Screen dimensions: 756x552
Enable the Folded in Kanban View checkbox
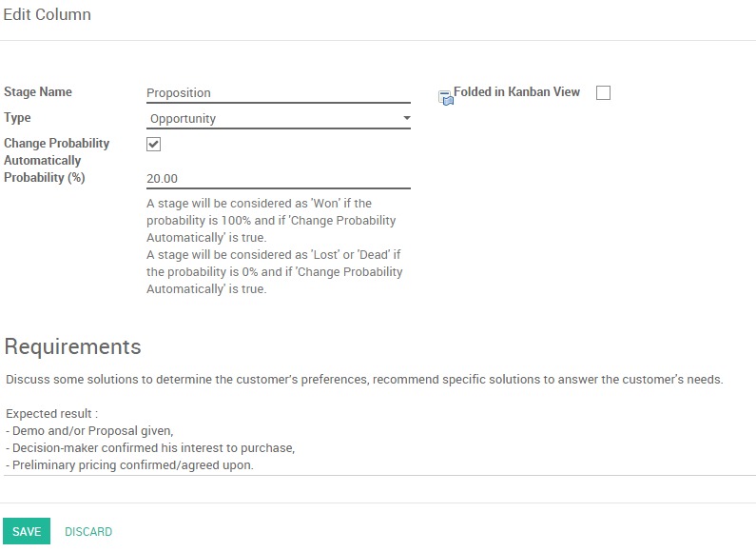(603, 93)
